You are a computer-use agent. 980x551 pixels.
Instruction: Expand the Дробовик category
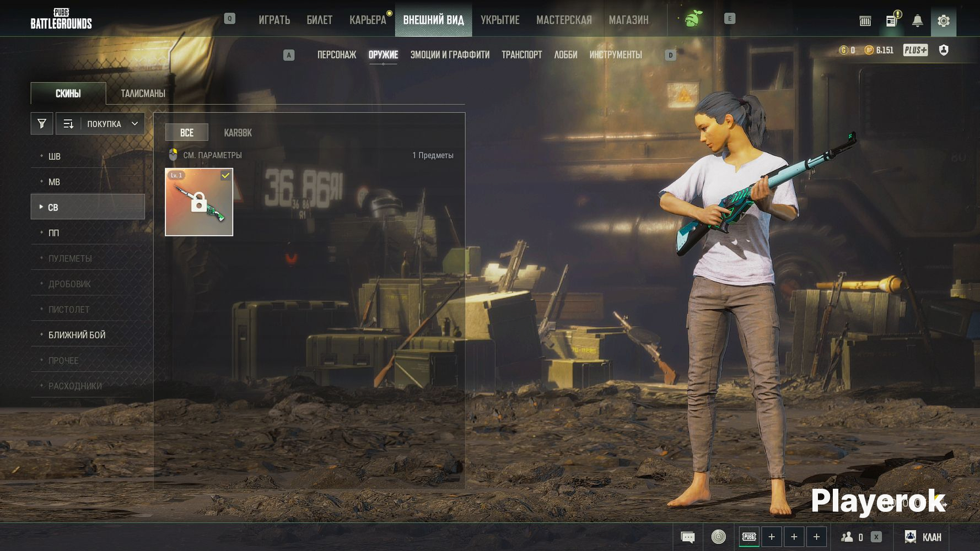(x=88, y=284)
